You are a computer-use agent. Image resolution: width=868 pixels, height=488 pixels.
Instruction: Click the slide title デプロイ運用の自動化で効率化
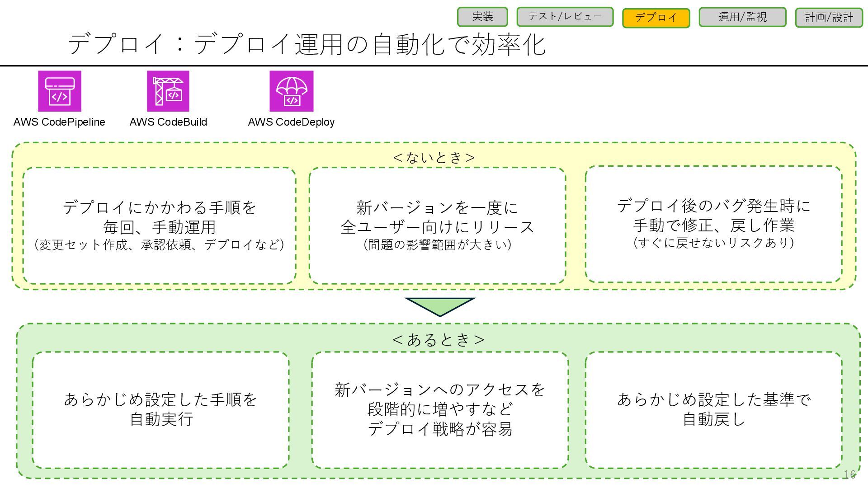pyautogui.click(x=307, y=44)
